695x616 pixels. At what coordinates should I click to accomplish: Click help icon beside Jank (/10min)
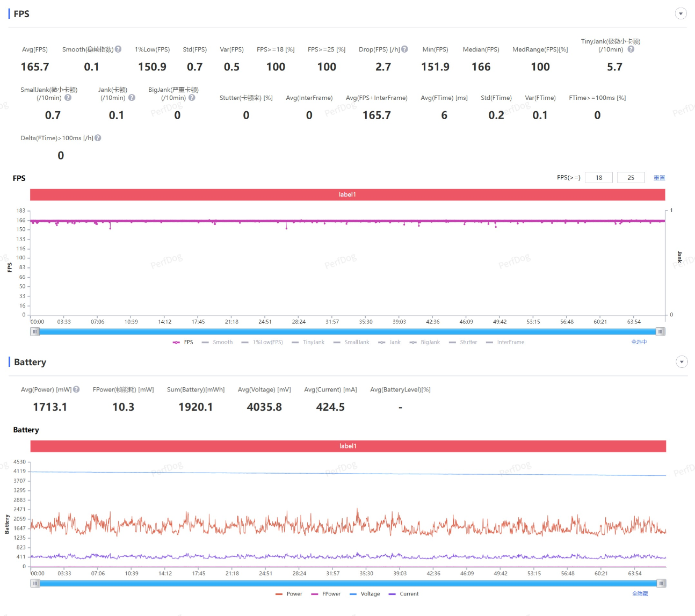132,98
